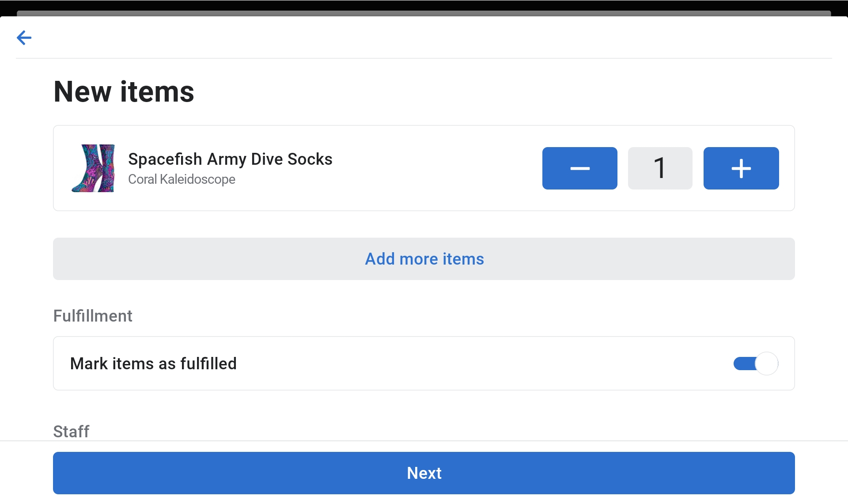
Task: Click the white knob of fulfillment switch
Action: pyautogui.click(x=767, y=364)
